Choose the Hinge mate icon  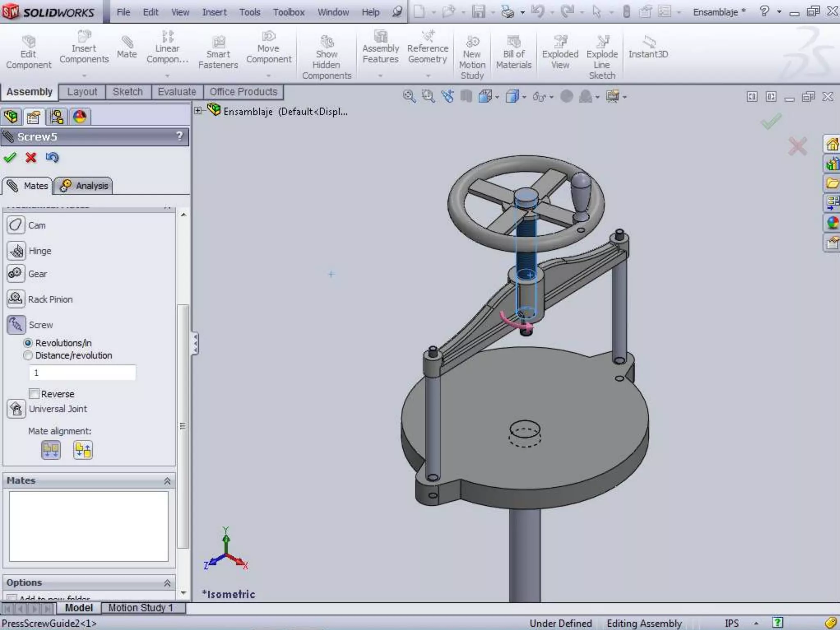(16, 251)
